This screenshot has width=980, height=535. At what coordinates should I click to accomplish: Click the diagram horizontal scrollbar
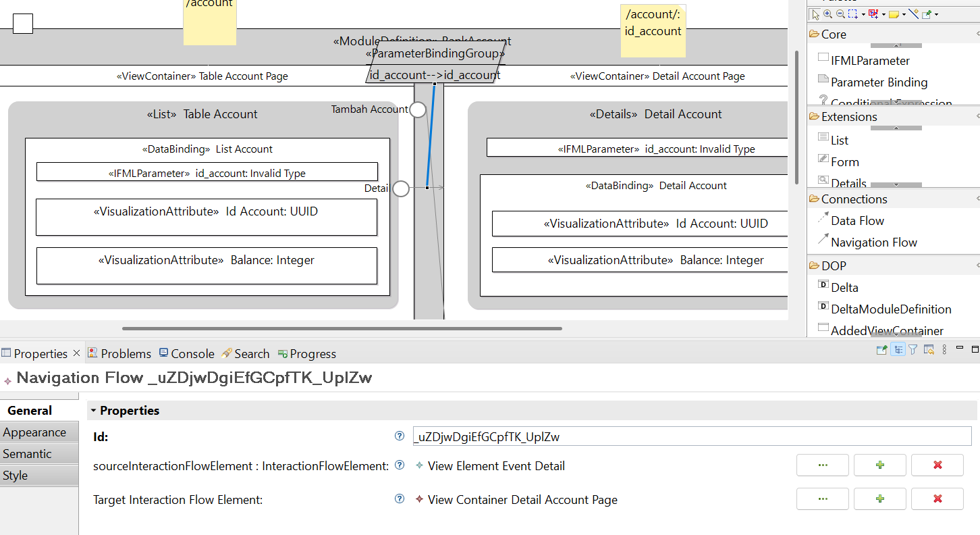[x=342, y=328]
